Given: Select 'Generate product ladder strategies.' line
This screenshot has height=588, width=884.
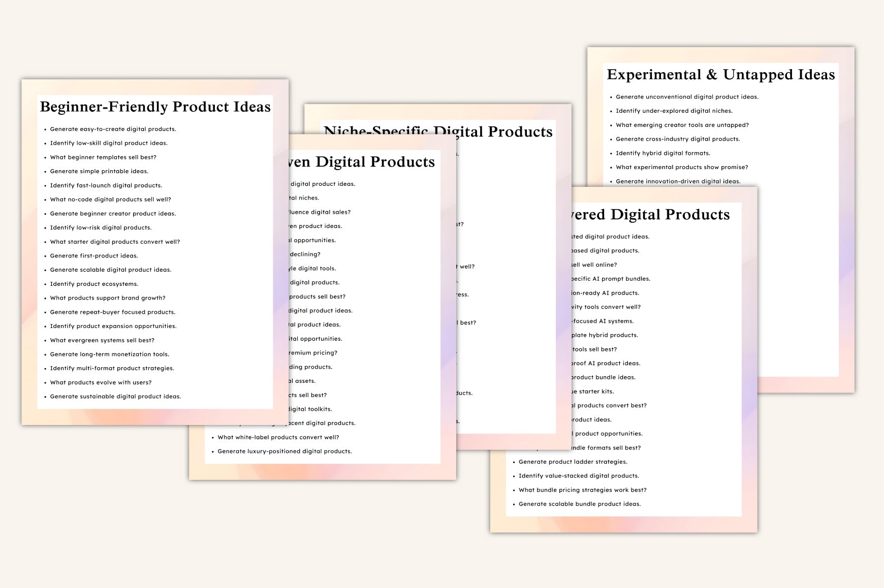Looking at the screenshot, I should pyautogui.click(x=573, y=462).
